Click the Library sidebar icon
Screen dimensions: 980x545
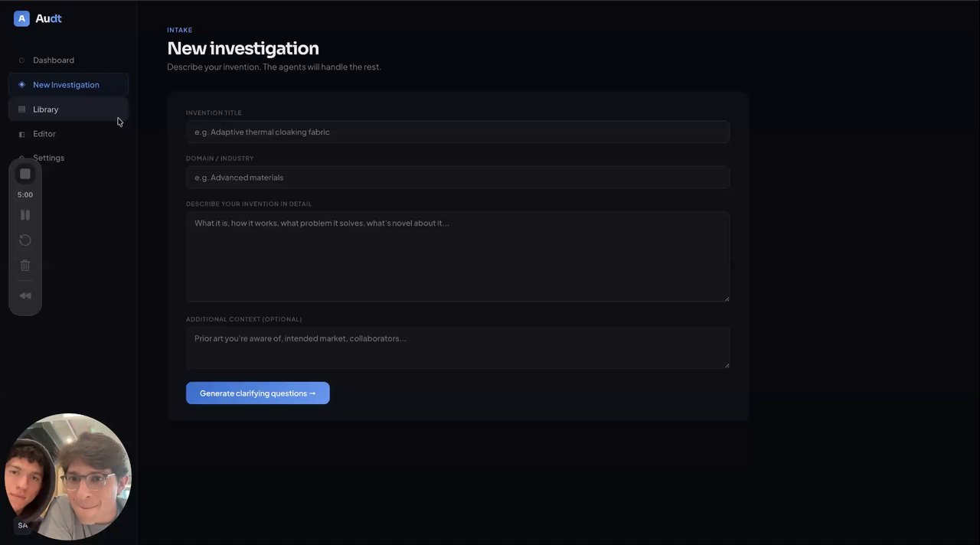[x=21, y=109]
